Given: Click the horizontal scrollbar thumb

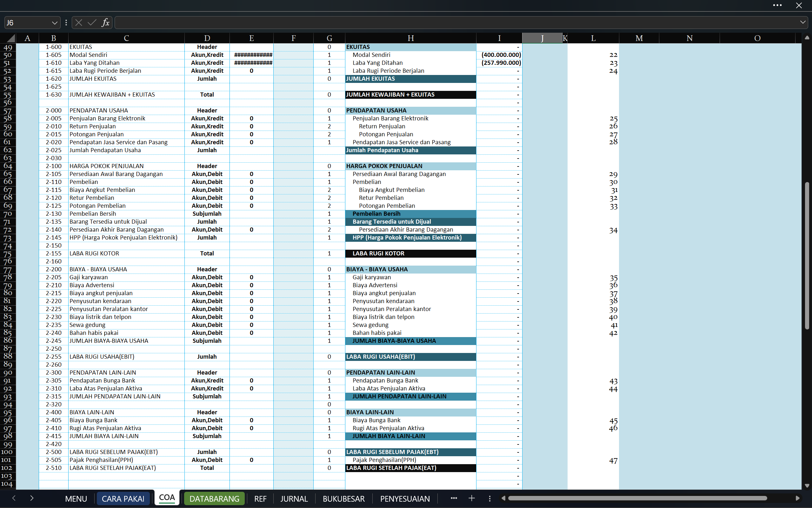Looking at the screenshot, I should pos(637,498).
